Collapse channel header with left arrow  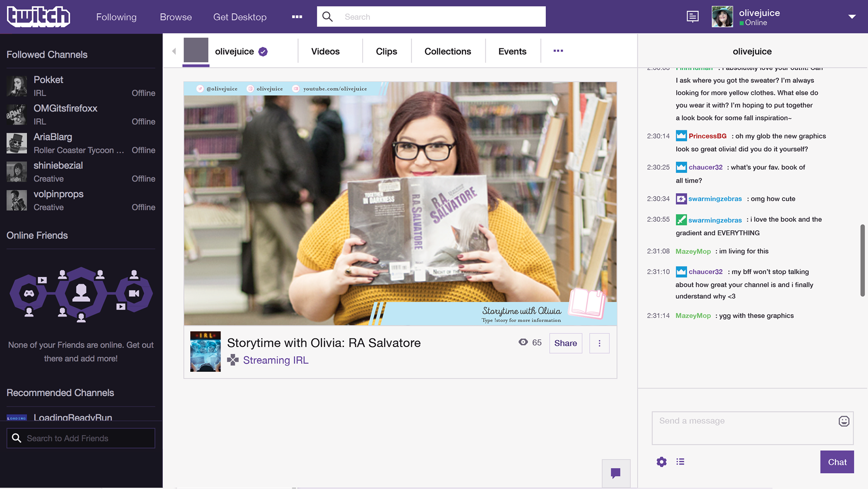[x=174, y=51]
